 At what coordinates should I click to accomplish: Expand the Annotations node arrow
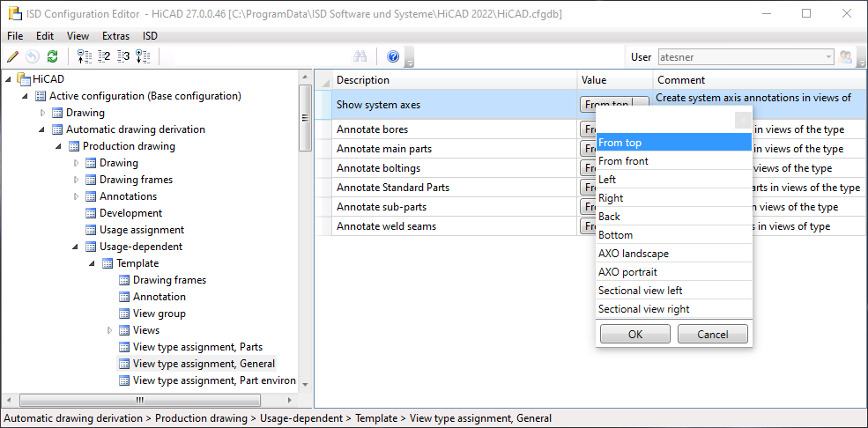[x=77, y=196]
